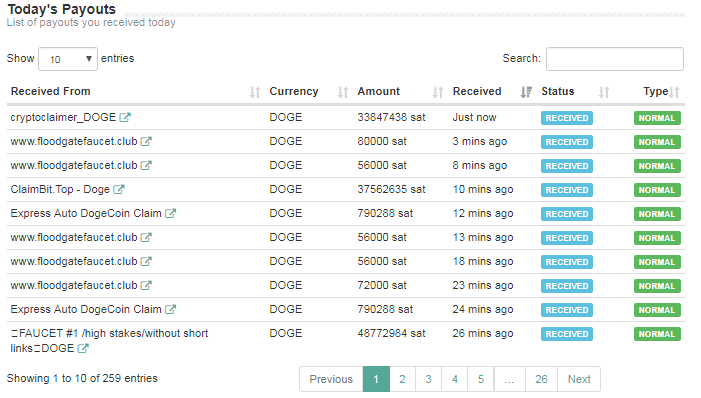The height and width of the screenshot is (398, 701).
Task: Open floodgatefaucet.club link received 23 mins ago
Action: click(x=74, y=285)
